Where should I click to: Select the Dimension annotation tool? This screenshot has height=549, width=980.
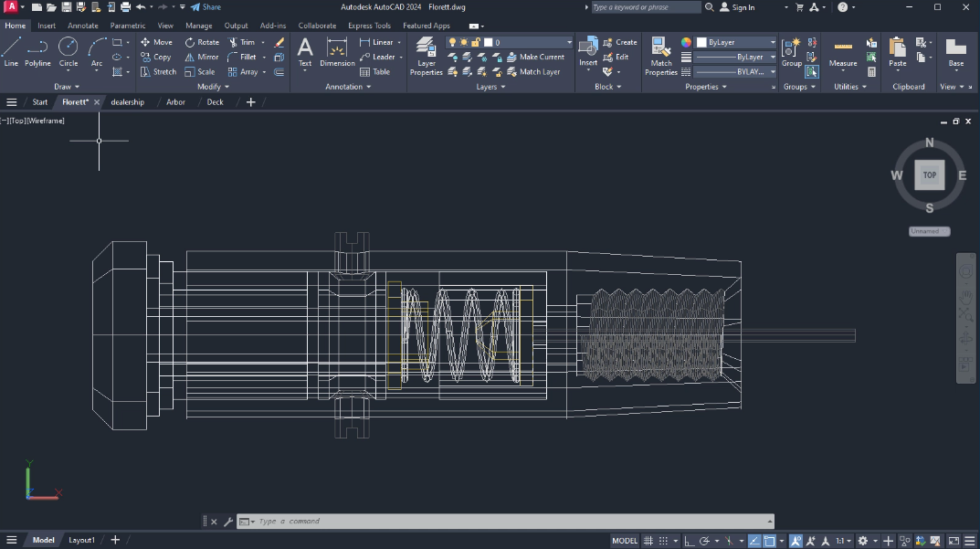coord(337,52)
